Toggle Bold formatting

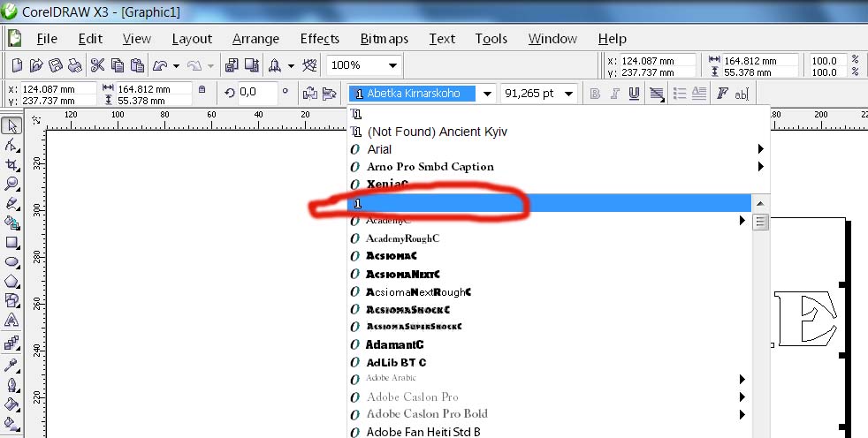595,94
